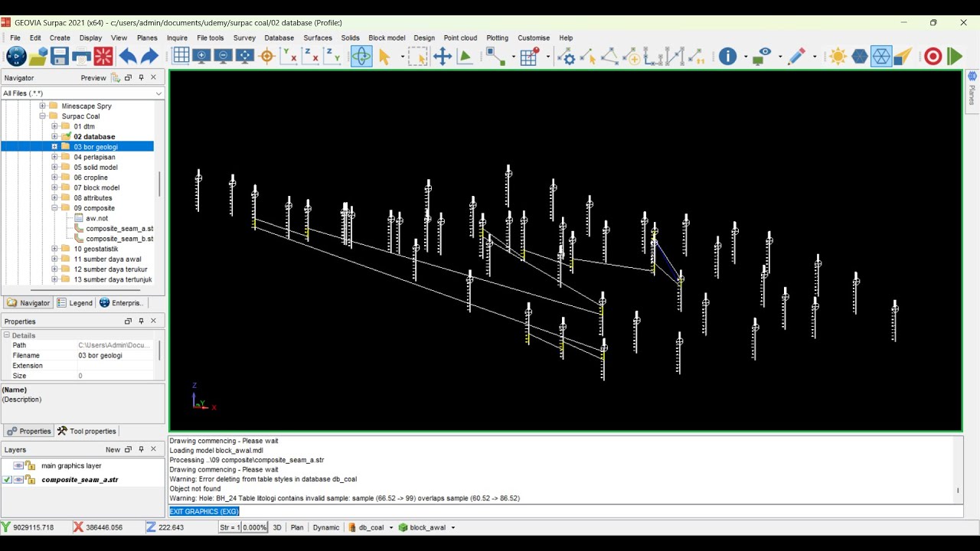
Task: Click the Print icon in the toolbar
Action: (x=81, y=56)
